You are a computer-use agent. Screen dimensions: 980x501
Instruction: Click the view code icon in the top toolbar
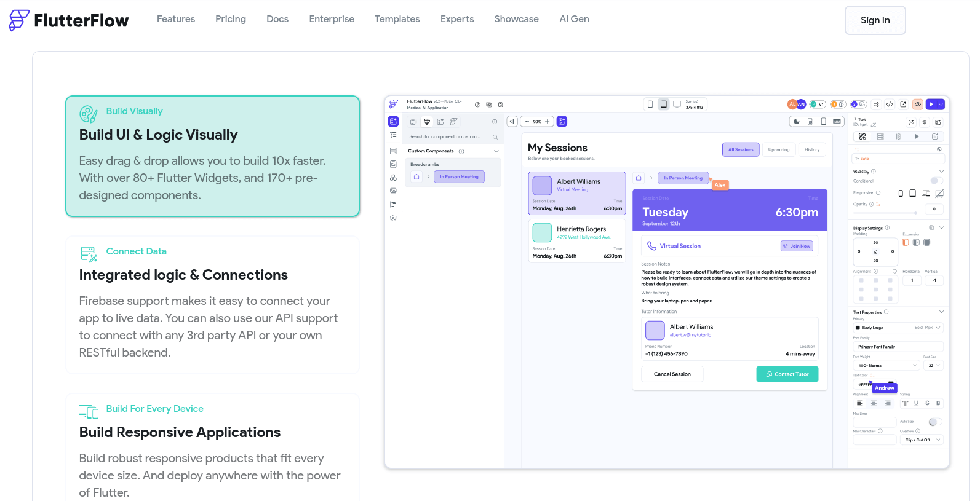coord(890,105)
